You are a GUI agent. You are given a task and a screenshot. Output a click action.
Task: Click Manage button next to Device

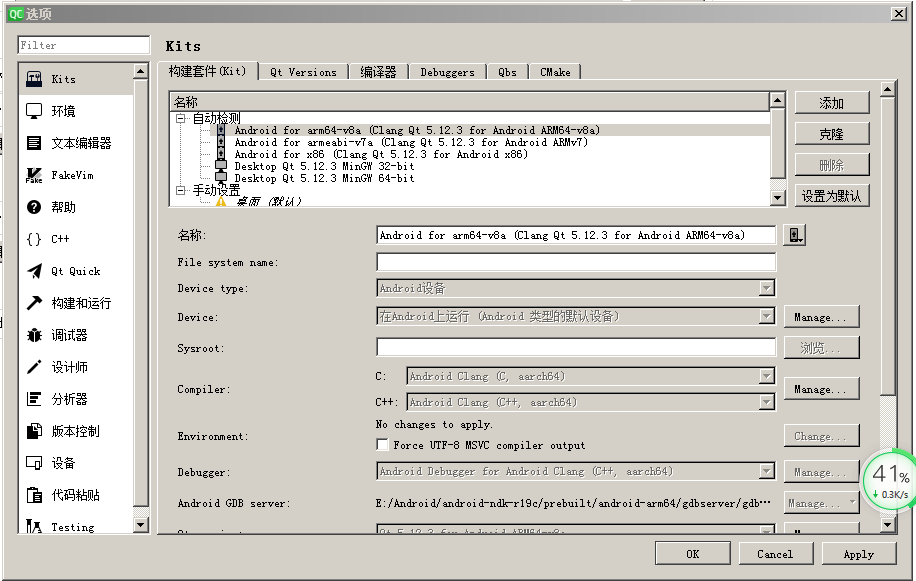(821, 317)
